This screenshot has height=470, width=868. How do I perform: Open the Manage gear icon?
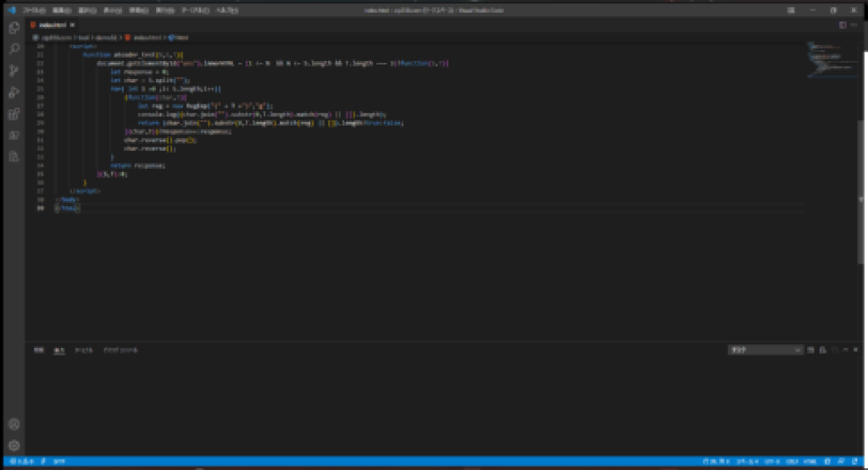[x=14, y=445]
